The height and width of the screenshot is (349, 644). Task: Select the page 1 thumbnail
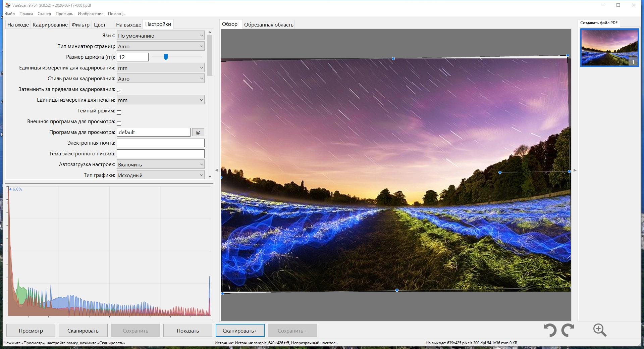pos(609,47)
